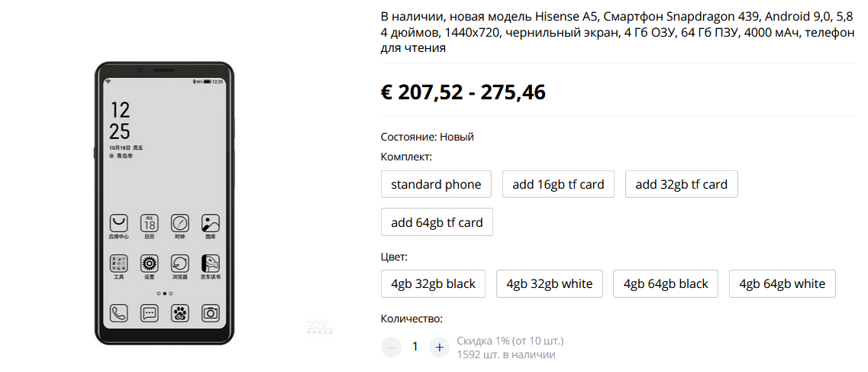Select the 4gb 32gb white variant
The height and width of the screenshot is (372, 868).
(549, 283)
